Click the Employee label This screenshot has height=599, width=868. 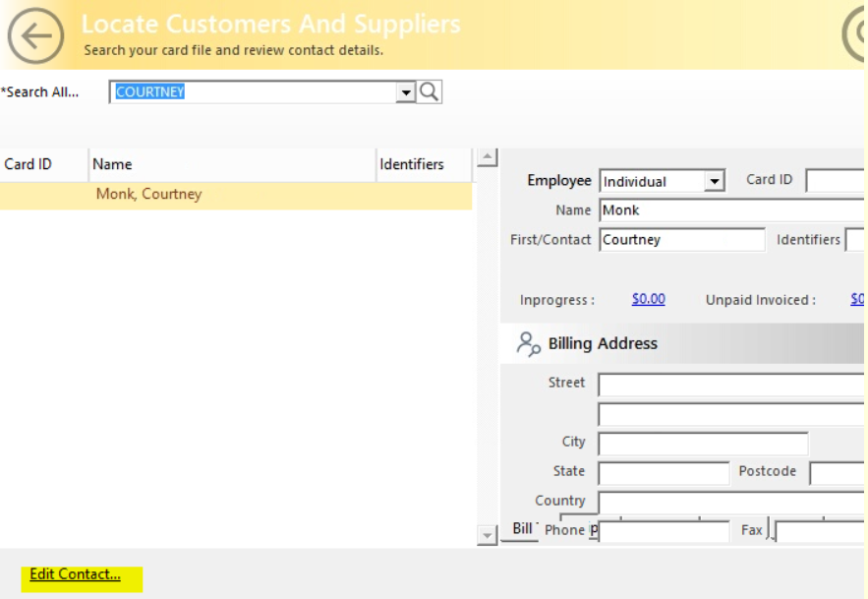[559, 181]
